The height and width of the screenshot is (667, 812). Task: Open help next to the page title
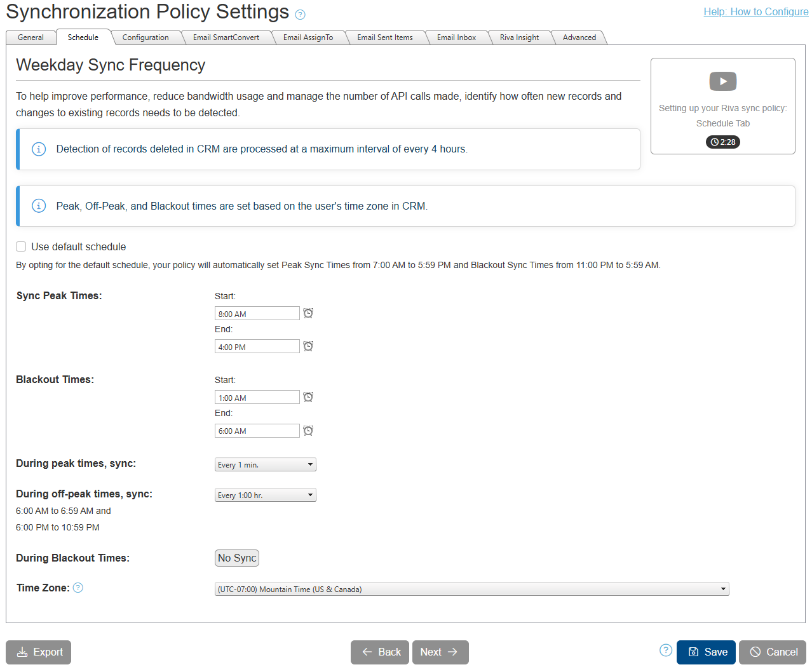click(x=299, y=14)
